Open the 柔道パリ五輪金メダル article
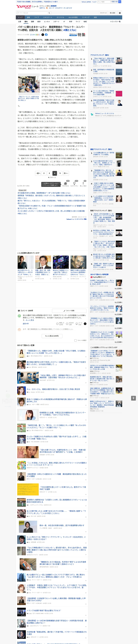Viewport: 138px width, 644px height. coord(57,400)
